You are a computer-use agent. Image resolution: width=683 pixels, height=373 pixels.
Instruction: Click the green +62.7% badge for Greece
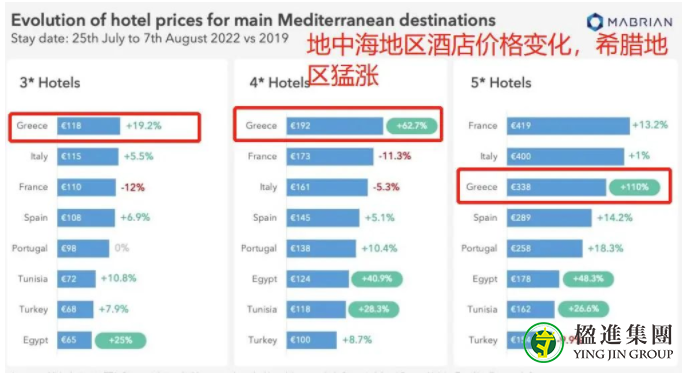click(412, 126)
